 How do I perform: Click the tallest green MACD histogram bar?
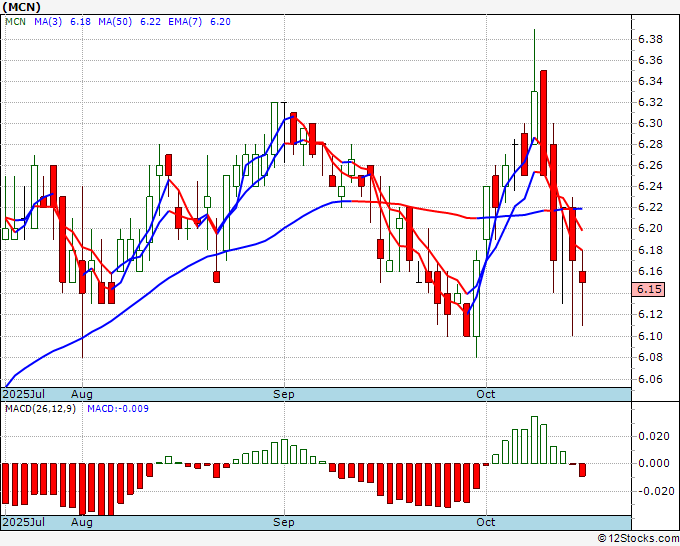(x=534, y=440)
